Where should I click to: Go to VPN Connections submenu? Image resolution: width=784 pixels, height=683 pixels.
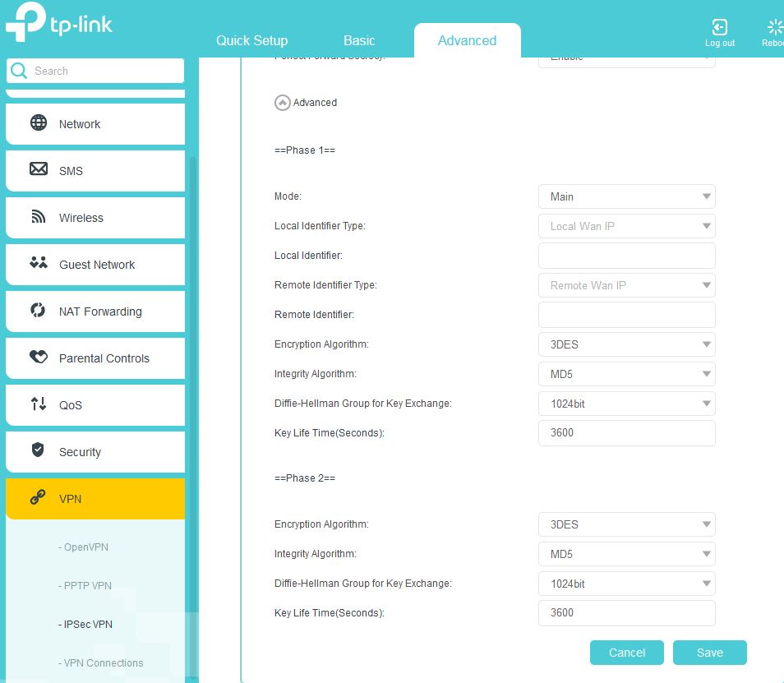[101, 663]
